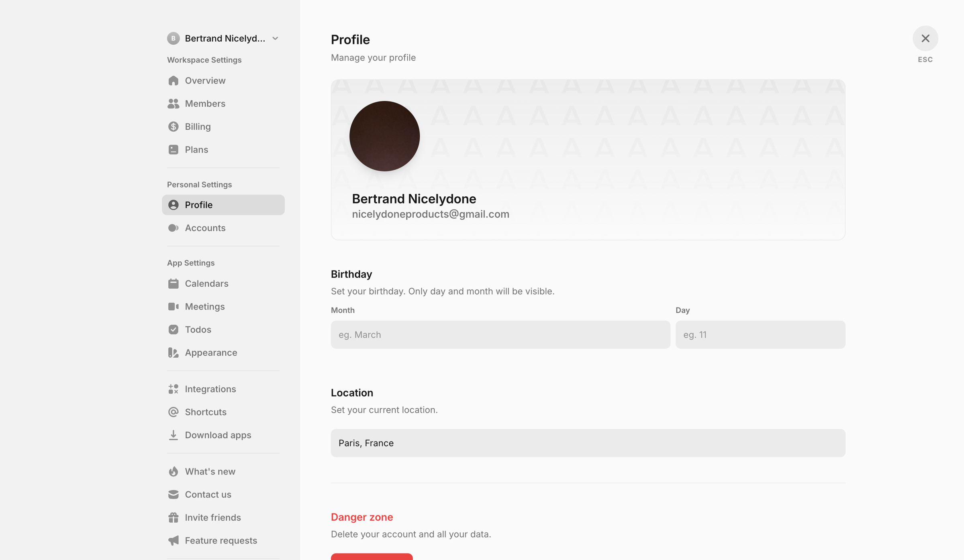The image size is (964, 560).
Task: Click the Contact us envelope icon
Action: [173, 494]
